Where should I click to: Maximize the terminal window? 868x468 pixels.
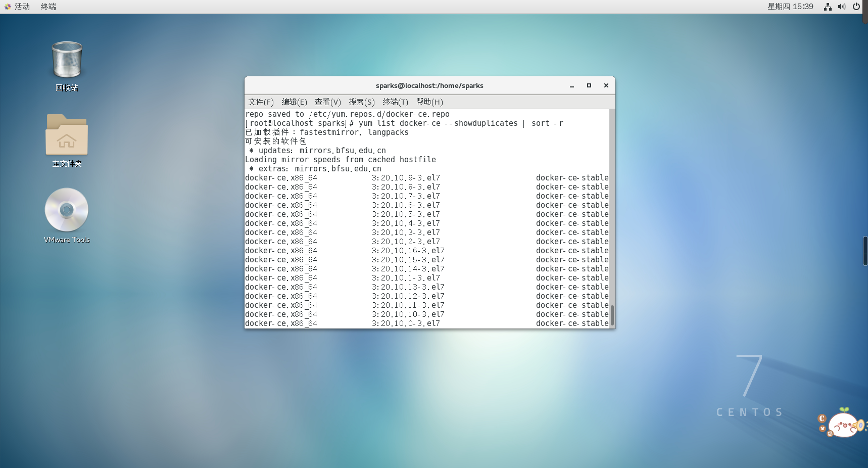[589, 86]
